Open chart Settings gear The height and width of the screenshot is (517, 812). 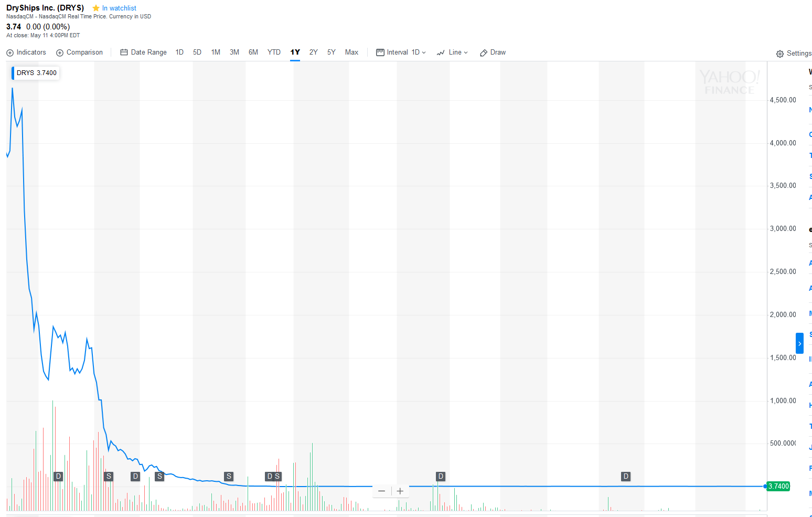tap(794, 54)
